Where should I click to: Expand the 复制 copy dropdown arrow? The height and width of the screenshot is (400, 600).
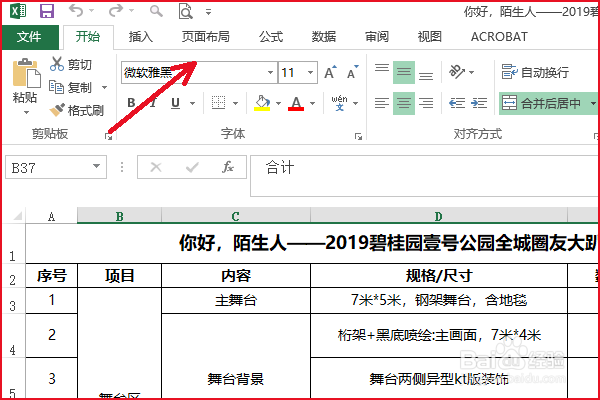pyautogui.click(x=104, y=88)
